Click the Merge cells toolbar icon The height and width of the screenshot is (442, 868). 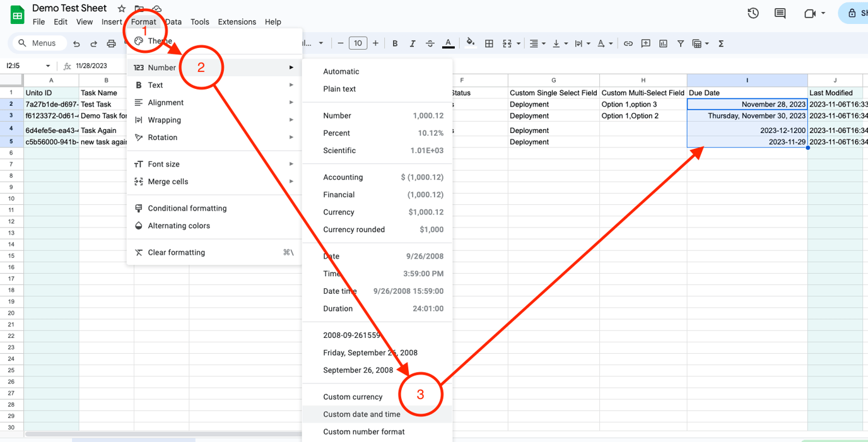coord(508,43)
